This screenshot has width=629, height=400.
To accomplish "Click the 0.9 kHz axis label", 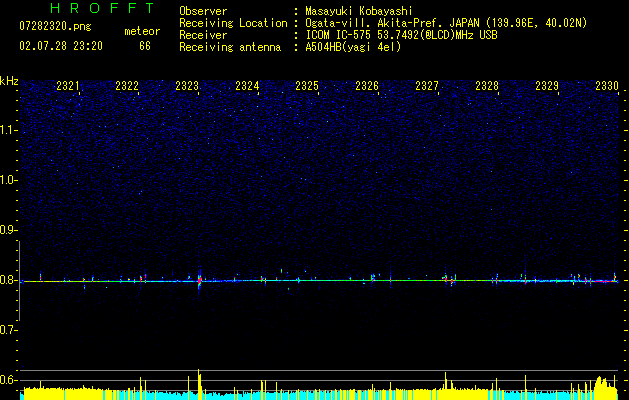I will pyautogui.click(x=8, y=230).
